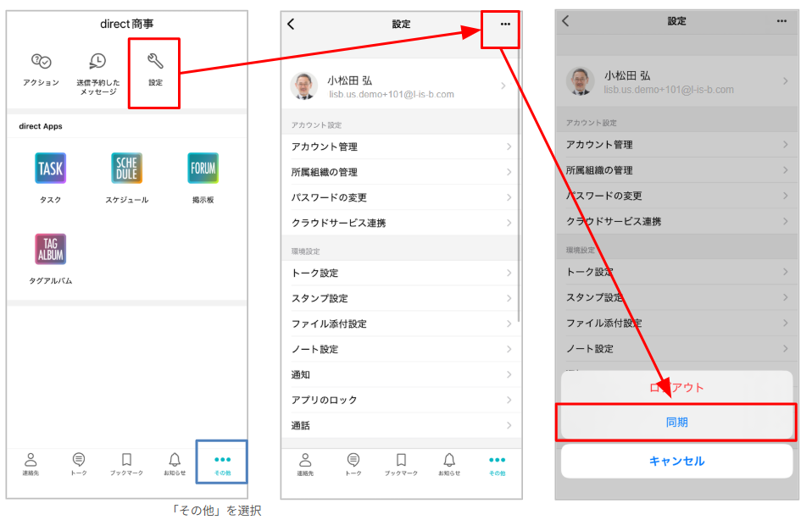Select 連絡先 tab in left screen bottom bar

click(31, 463)
